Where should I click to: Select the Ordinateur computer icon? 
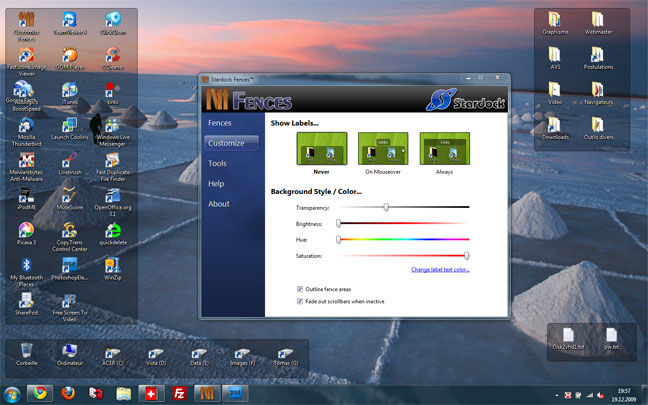(70, 355)
